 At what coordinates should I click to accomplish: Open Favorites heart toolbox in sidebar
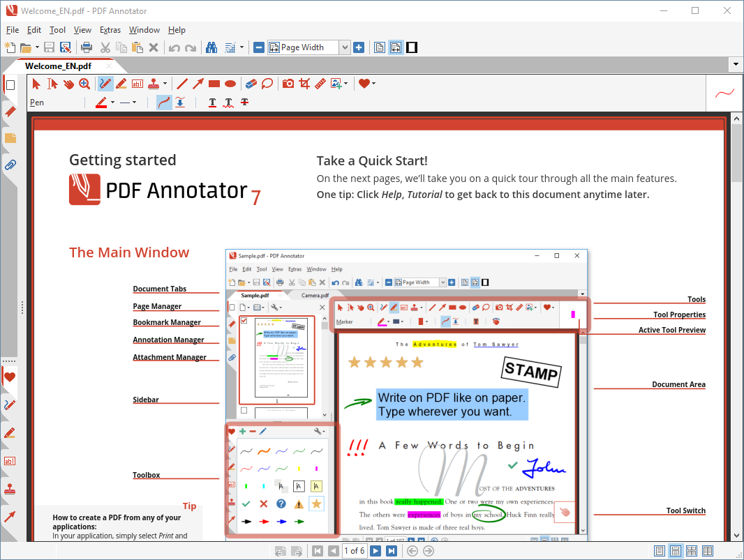10,377
